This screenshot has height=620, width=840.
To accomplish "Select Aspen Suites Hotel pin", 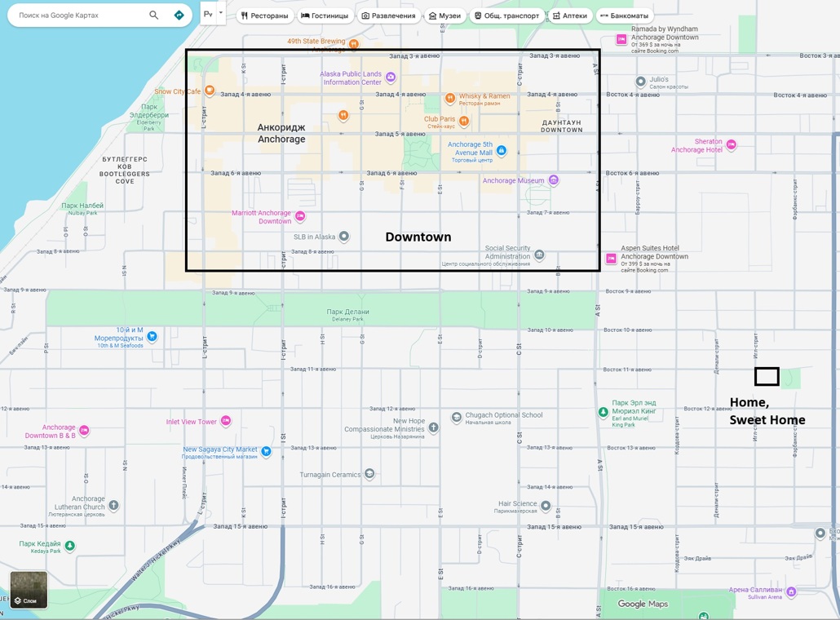I will point(611,259).
